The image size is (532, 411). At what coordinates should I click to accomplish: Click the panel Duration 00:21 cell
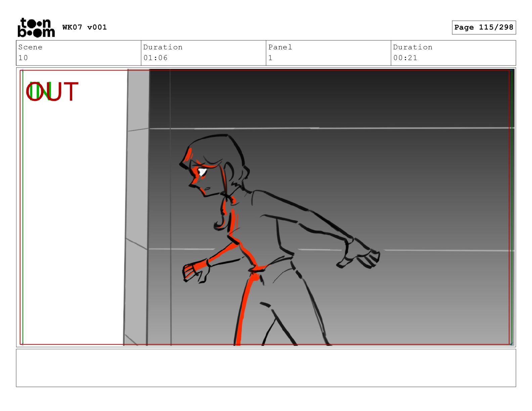(x=453, y=53)
